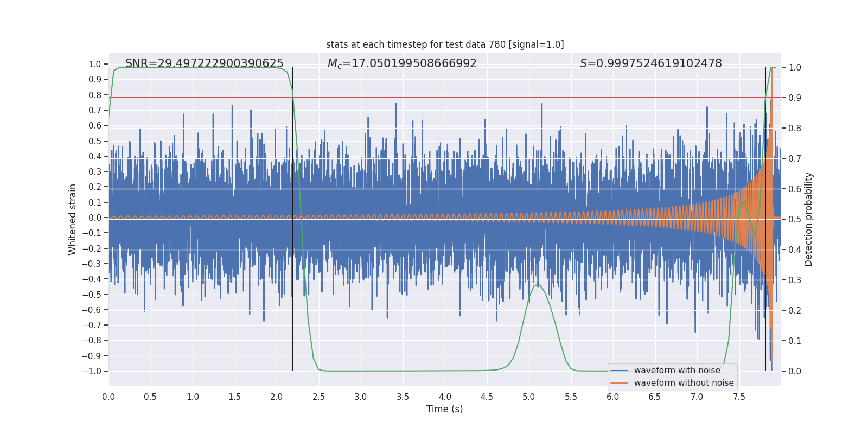Image resolution: width=868 pixels, height=434 pixels.
Task: Click the 1.0 tick on detection probability axis
Action: click(x=795, y=68)
